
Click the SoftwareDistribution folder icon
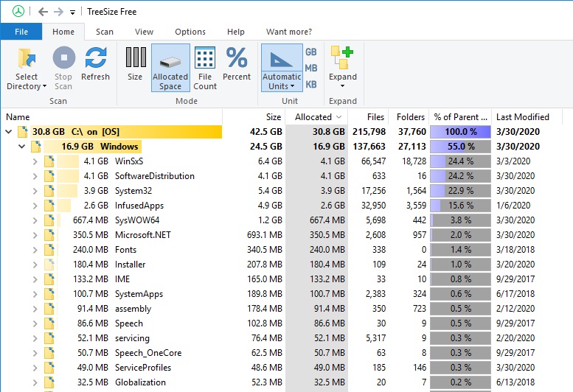click(49, 176)
